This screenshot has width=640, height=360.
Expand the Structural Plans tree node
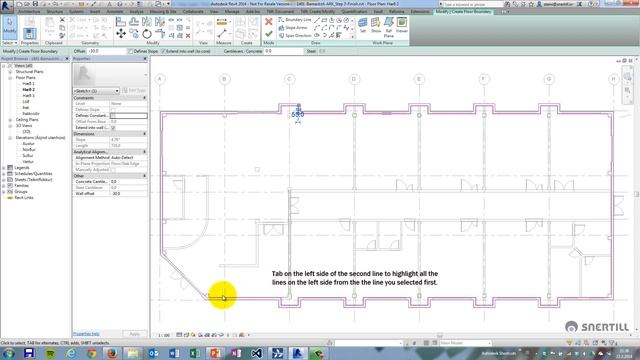click(10, 71)
